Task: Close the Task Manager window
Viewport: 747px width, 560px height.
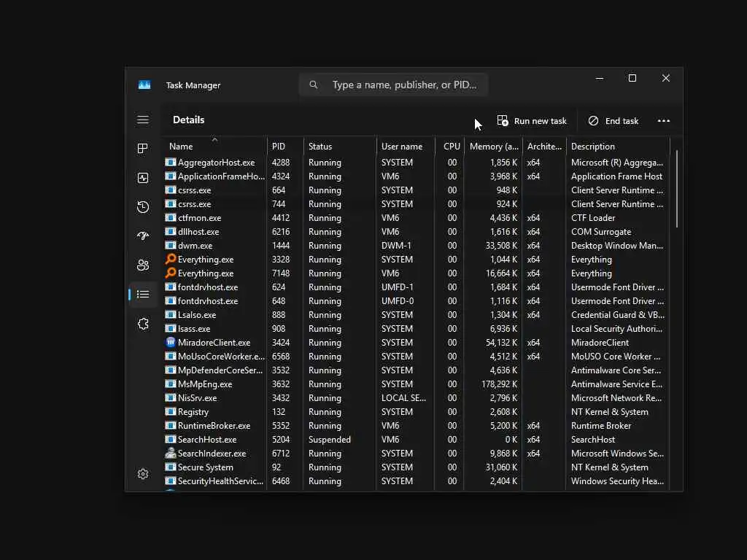Action: (x=665, y=78)
